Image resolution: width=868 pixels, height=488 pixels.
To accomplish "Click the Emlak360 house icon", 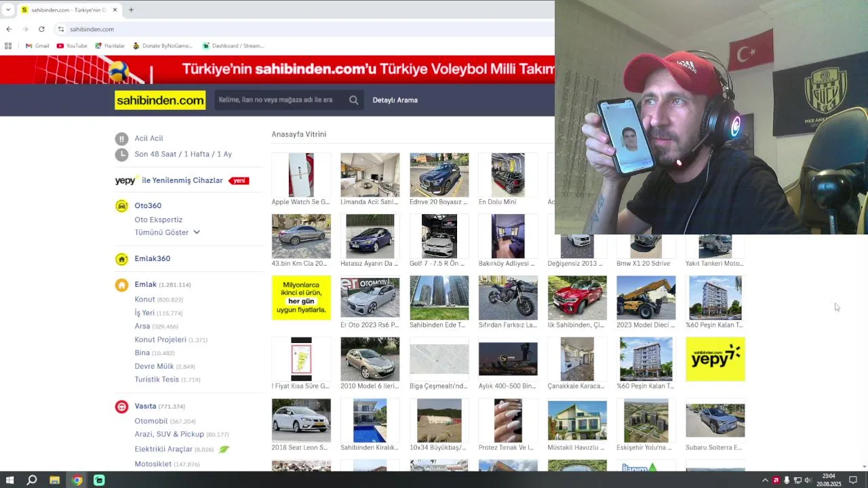I will pyautogui.click(x=121, y=259).
